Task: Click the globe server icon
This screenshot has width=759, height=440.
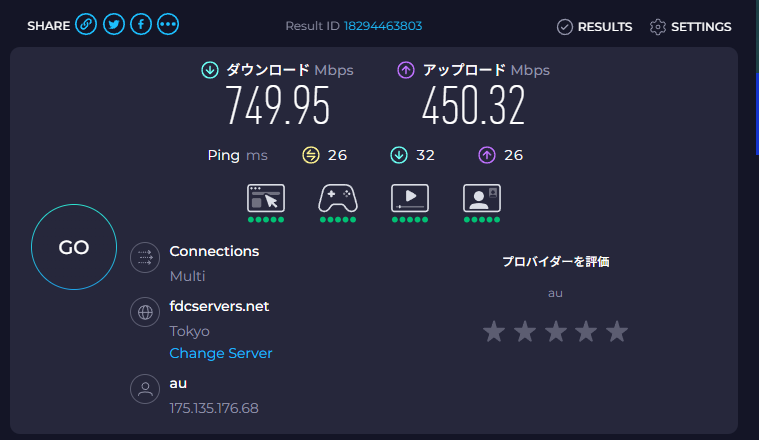Action: [146, 313]
